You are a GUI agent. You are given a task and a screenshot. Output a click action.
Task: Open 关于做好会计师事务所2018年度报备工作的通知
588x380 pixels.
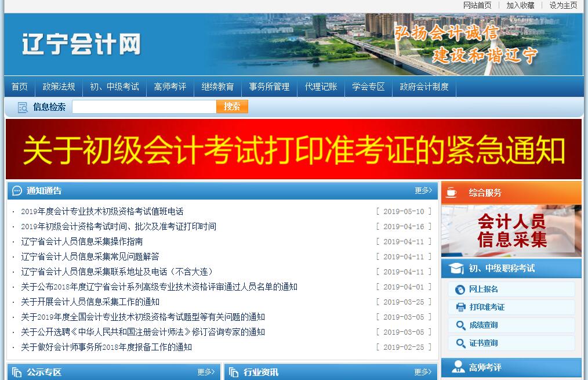tap(107, 347)
